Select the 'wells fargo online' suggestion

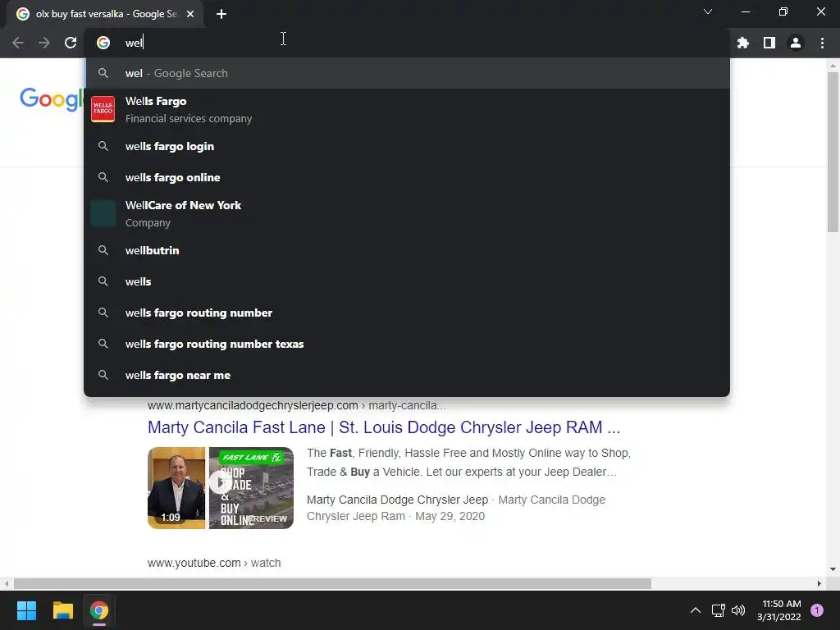(x=407, y=177)
